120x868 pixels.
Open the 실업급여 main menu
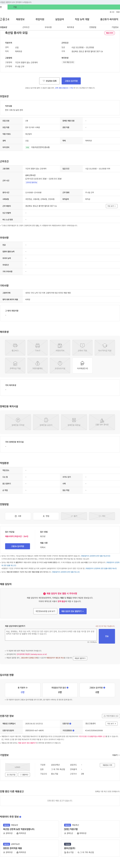pyautogui.click(x=59, y=19)
